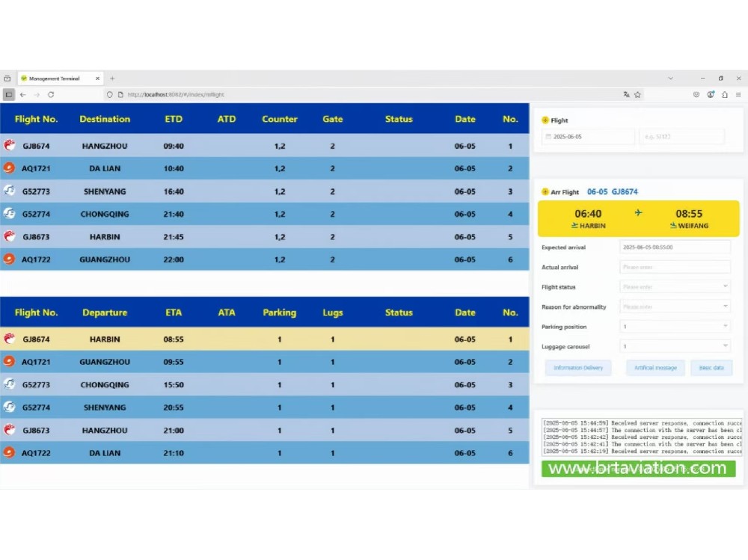Open a new browser tab with the plus button
The image size is (748, 560).
click(x=112, y=79)
